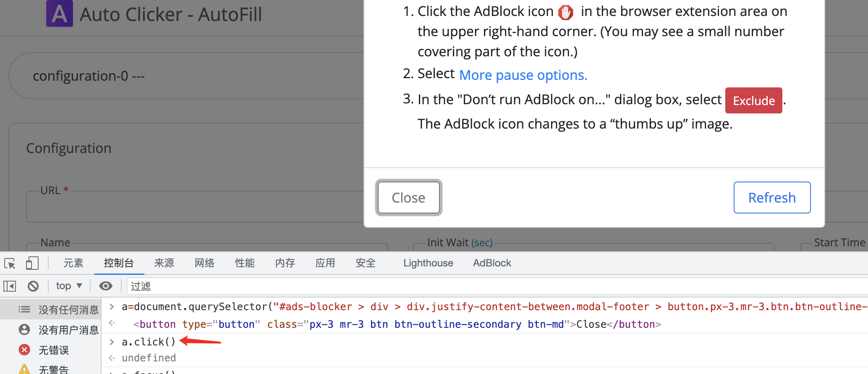
Task: Click the red error icon beside 无错误
Action: [x=24, y=350]
